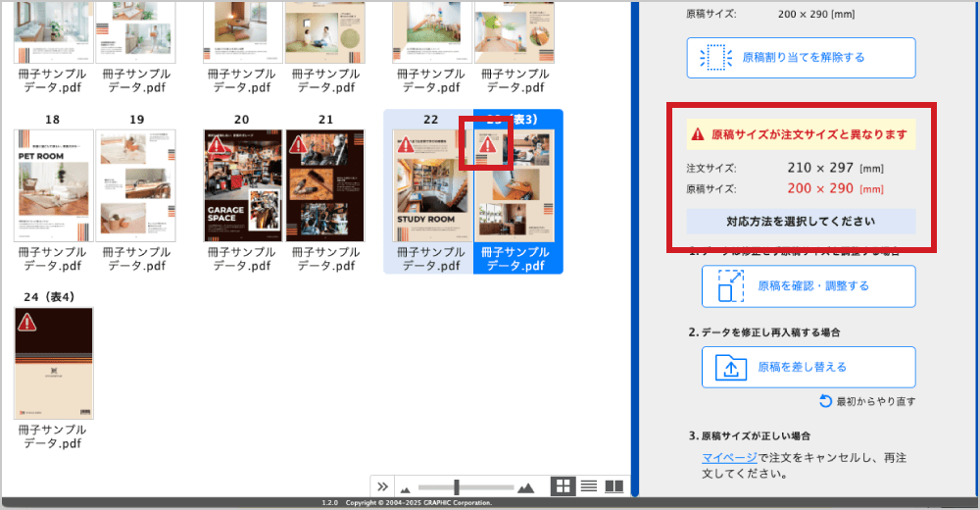
Task: Click warning icon on page 20 thumbnail
Action: coord(216,143)
